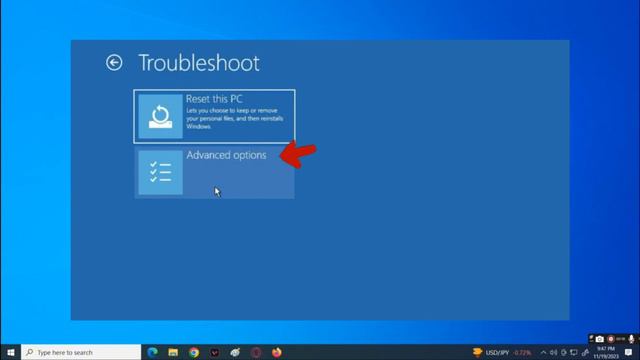Select the Reset this PC title

214,99
